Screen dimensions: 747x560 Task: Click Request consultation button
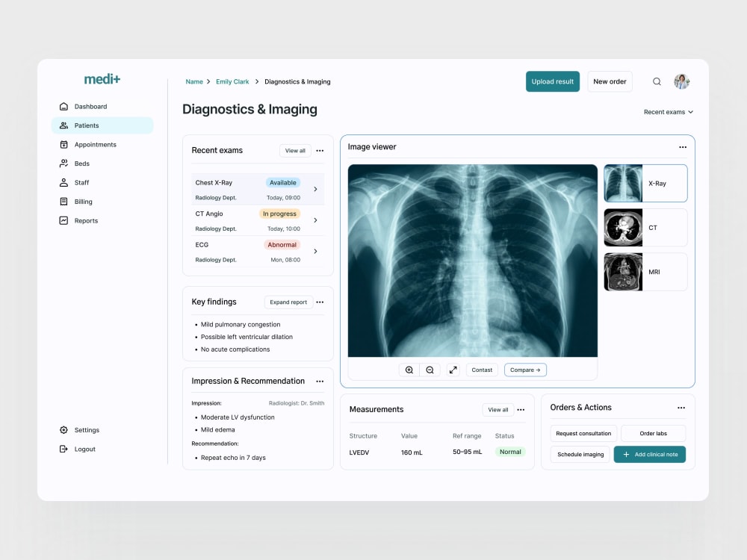coord(583,433)
